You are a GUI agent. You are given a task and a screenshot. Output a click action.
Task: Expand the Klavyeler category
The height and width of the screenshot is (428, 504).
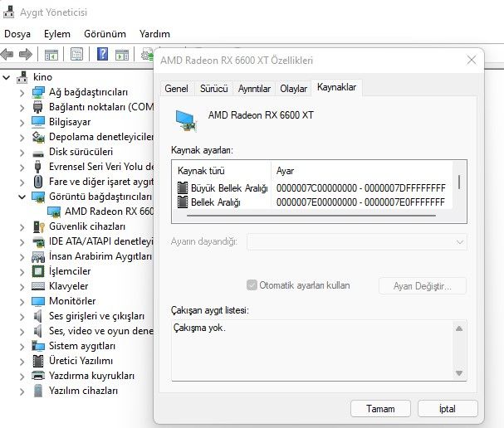[22, 286]
